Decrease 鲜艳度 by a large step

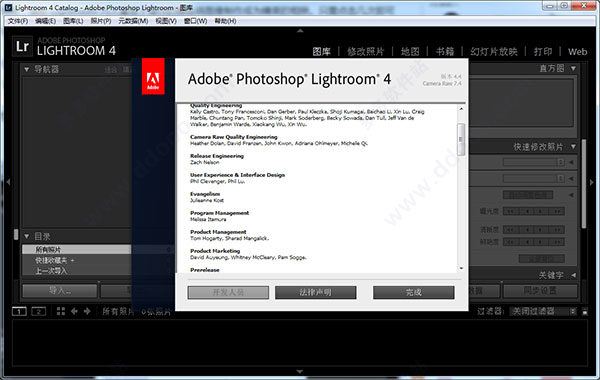point(511,242)
